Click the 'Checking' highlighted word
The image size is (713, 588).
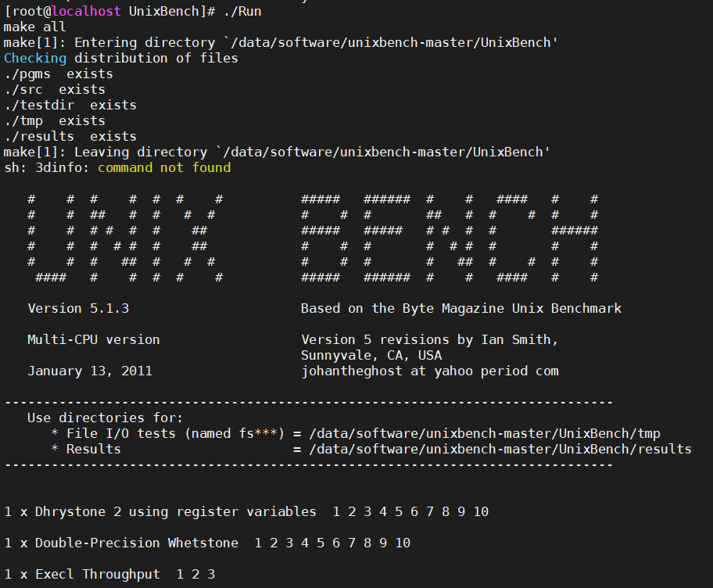click(x=34, y=58)
